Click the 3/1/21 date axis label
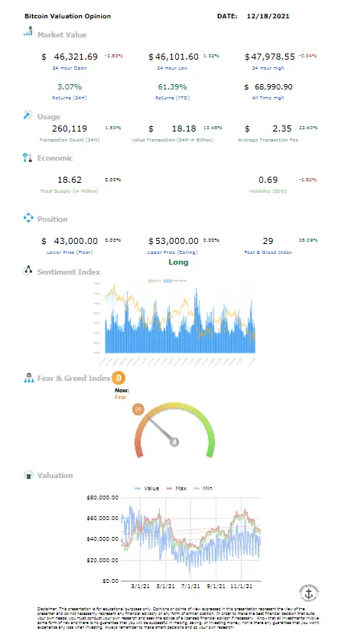The height and width of the screenshot is (644, 351). 141,587
